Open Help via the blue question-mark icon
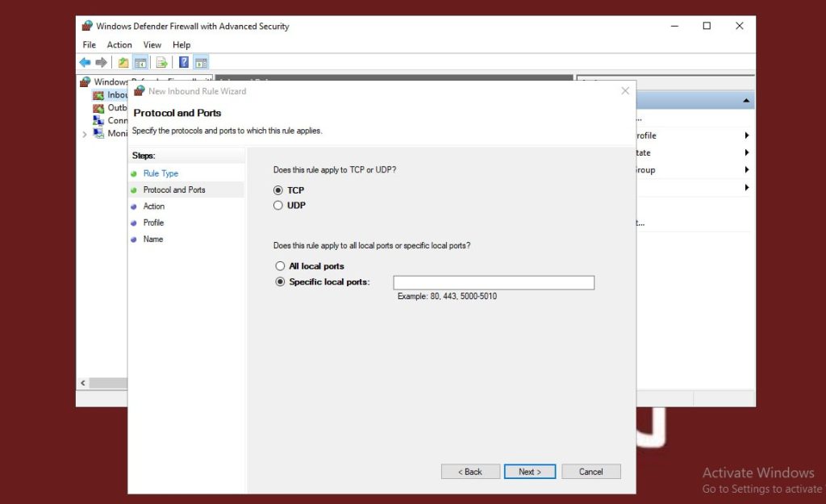 click(184, 63)
